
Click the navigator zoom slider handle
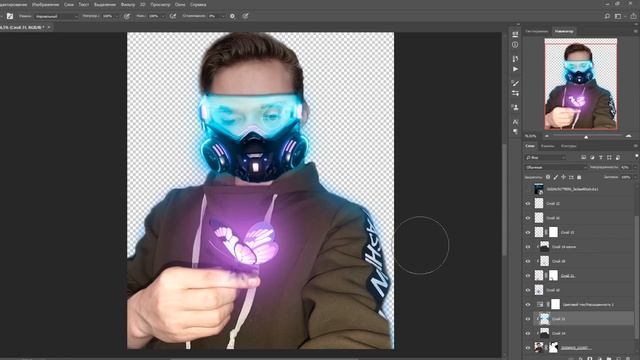tap(586, 137)
